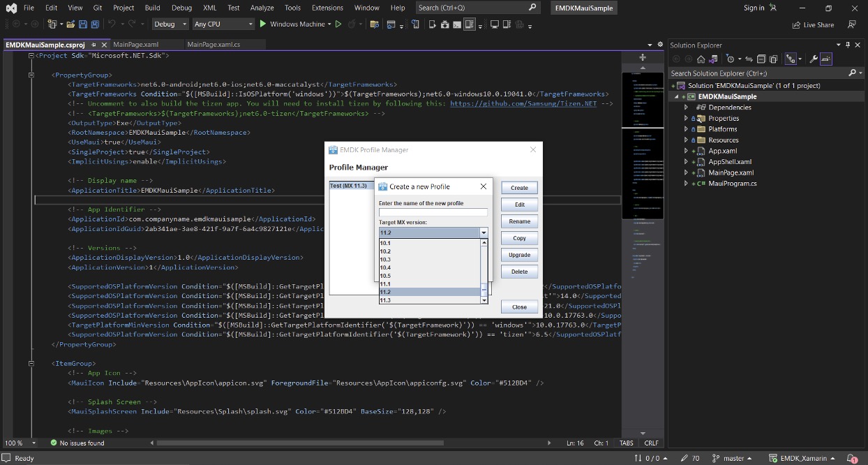Viewport: 868px width, 465px height.
Task: Click the new profile name input field
Action: 433,212
